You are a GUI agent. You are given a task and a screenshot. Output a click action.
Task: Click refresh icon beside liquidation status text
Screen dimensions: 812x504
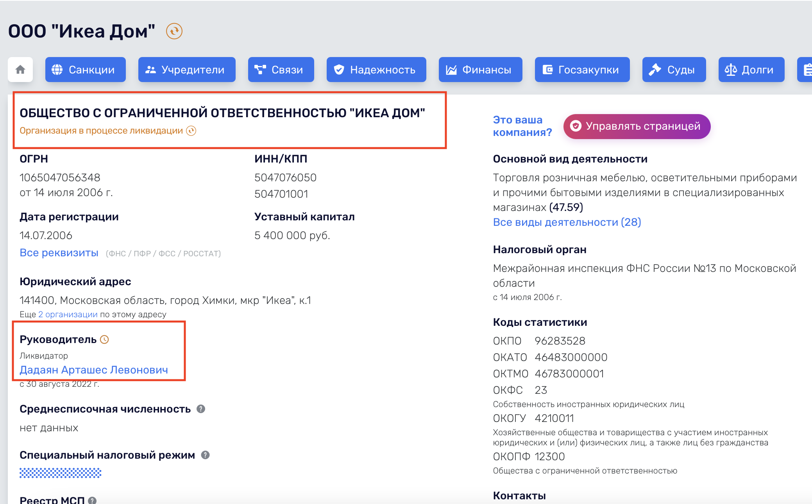191,131
